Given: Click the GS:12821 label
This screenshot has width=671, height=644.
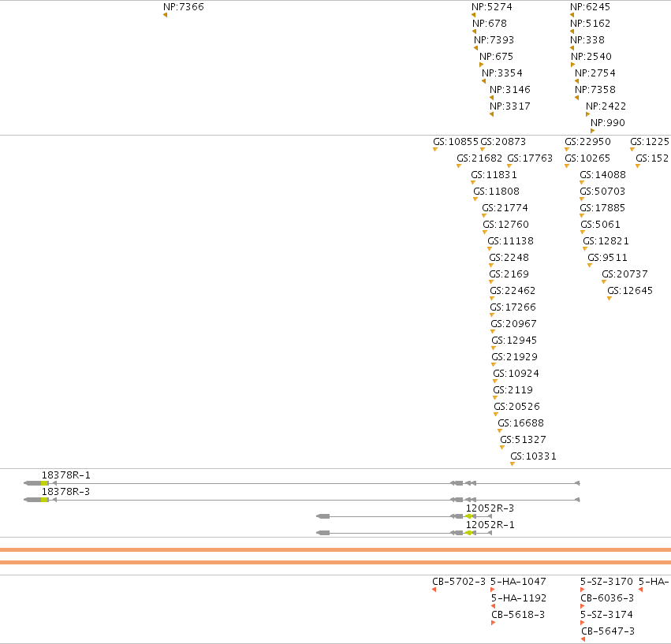Looking at the screenshot, I should tap(606, 241).
